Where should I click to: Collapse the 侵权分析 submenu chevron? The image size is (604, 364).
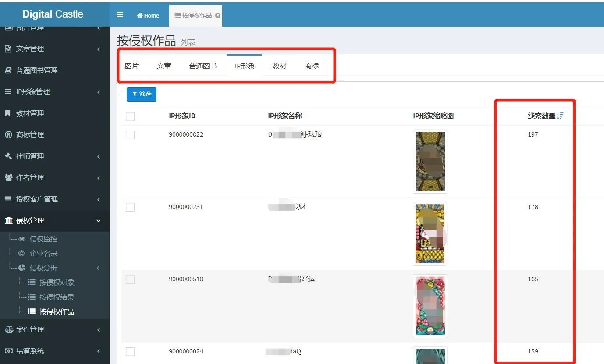99,268
